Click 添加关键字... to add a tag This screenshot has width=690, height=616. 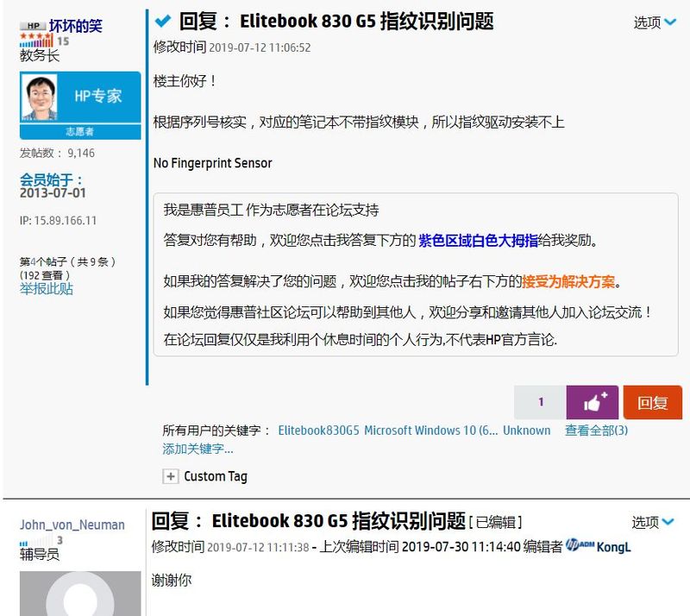tap(198, 449)
